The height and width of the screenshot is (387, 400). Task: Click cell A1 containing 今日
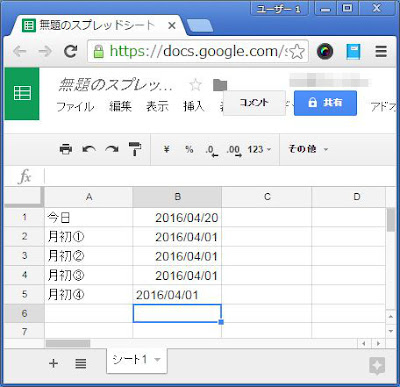(x=89, y=217)
